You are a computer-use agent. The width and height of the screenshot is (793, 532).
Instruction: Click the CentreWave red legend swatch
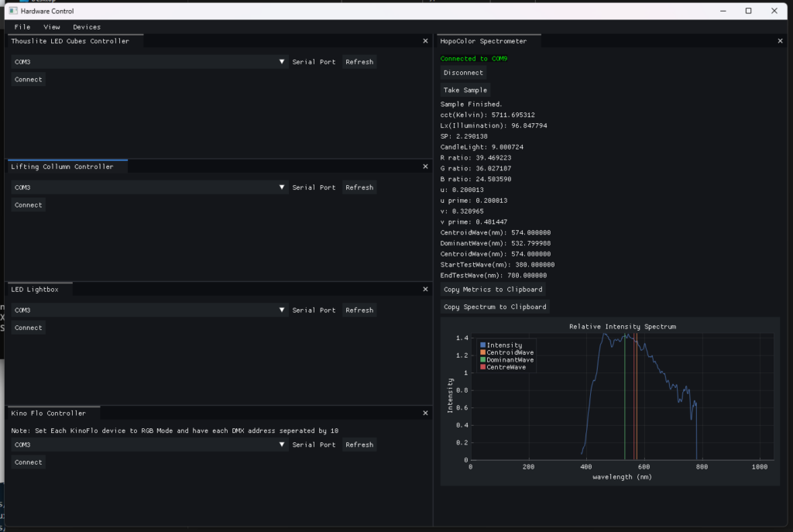[483, 367]
